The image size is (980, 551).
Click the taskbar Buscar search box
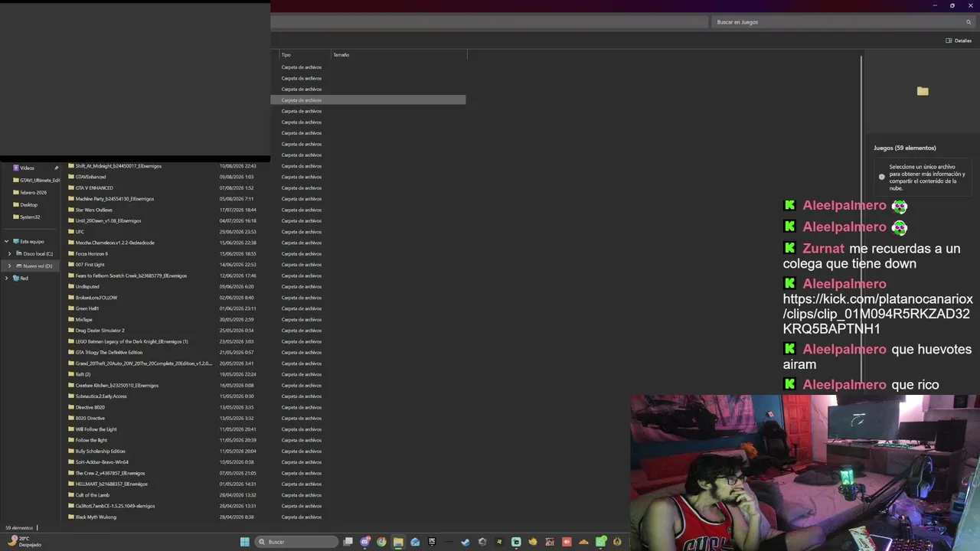(x=296, y=542)
